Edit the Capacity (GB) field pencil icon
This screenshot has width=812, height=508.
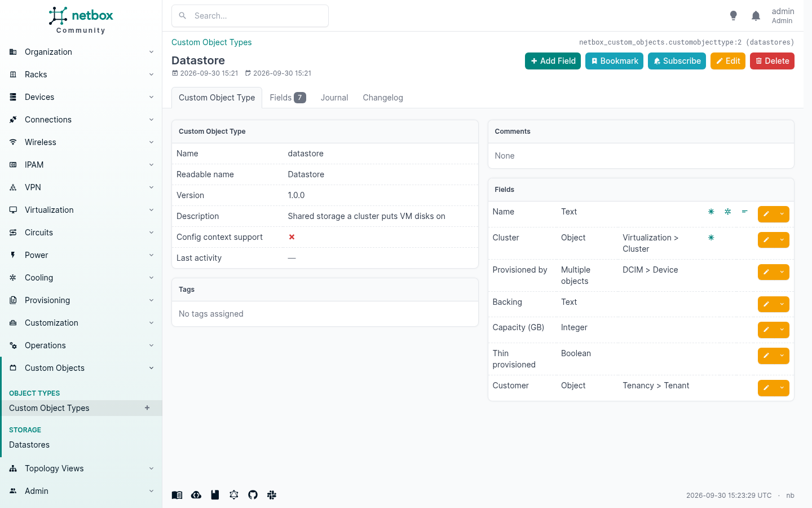(x=766, y=330)
